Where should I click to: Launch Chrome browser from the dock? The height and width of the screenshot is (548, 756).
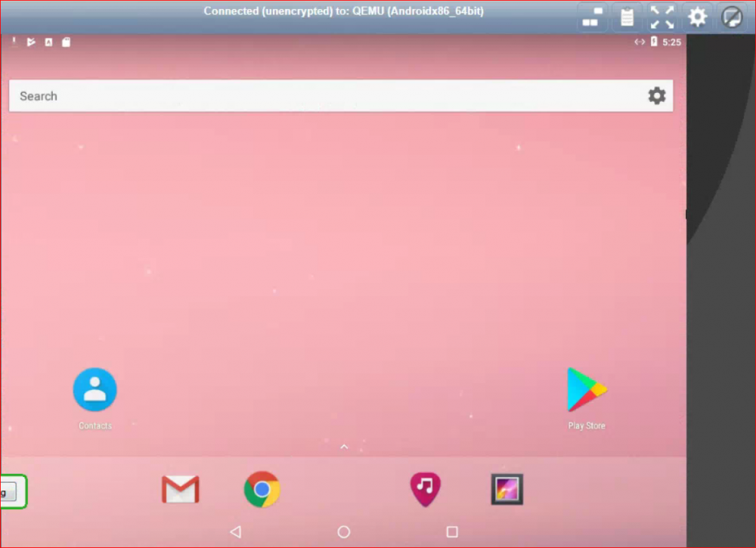[262, 489]
